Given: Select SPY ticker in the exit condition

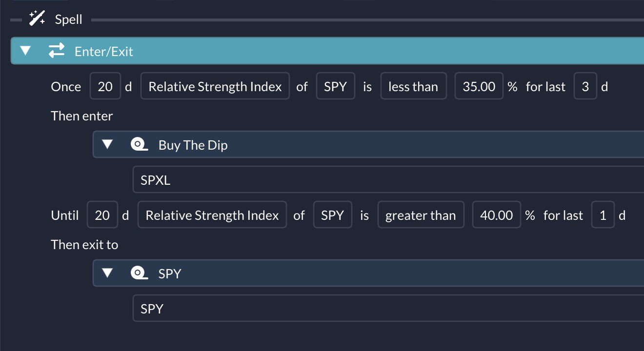Looking at the screenshot, I should [x=332, y=215].
